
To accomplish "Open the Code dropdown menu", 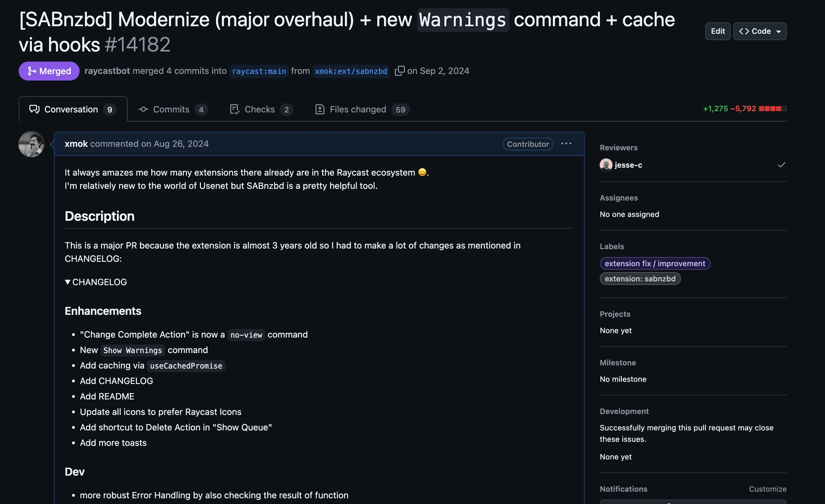I will coord(760,31).
